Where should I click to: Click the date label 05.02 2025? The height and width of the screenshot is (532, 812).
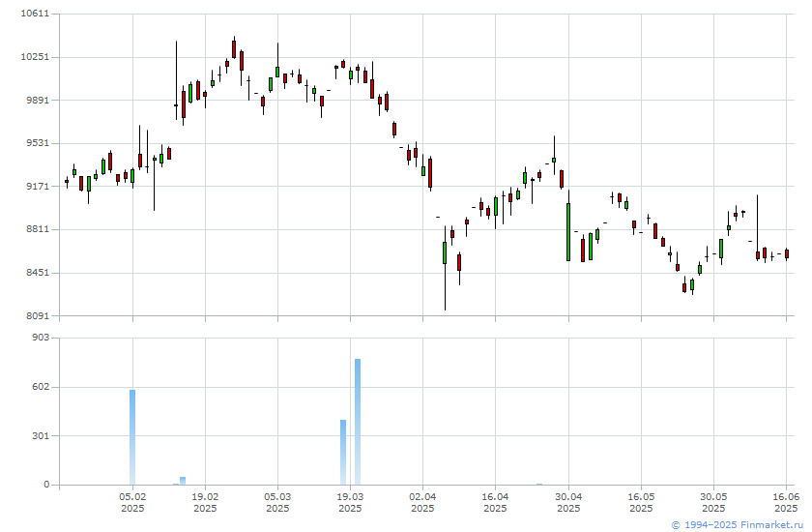click(132, 502)
